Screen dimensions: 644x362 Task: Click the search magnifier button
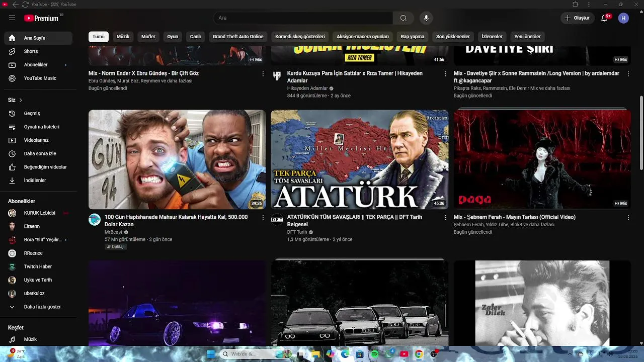(404, 18)
